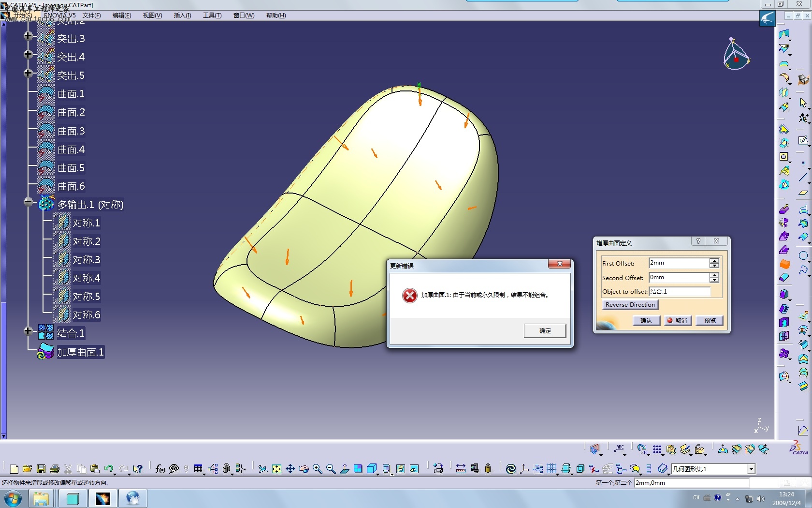The height and width of the screenshot is (508, 812).
Task: Open the 工具(T) menu
Action: tap(212, 15)
